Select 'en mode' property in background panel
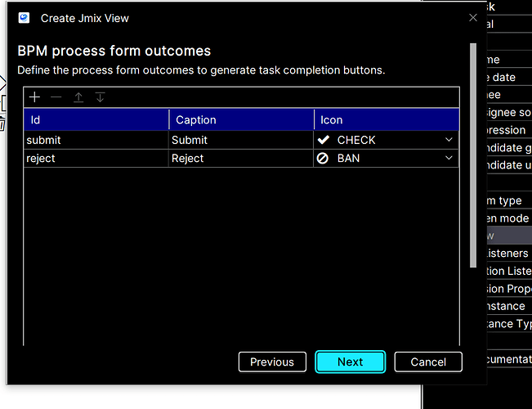The width and height of the screenshot is (532, 409). pos(509,218)
